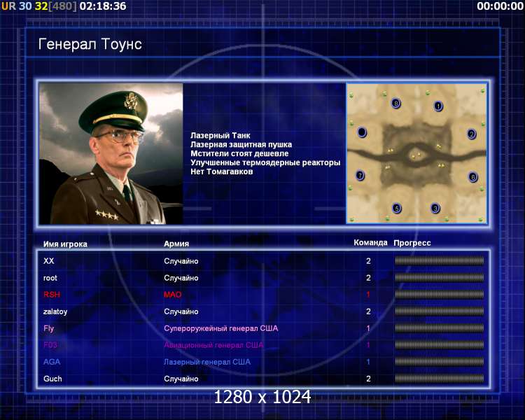Click the blue player name AGA

click(52, 362)
